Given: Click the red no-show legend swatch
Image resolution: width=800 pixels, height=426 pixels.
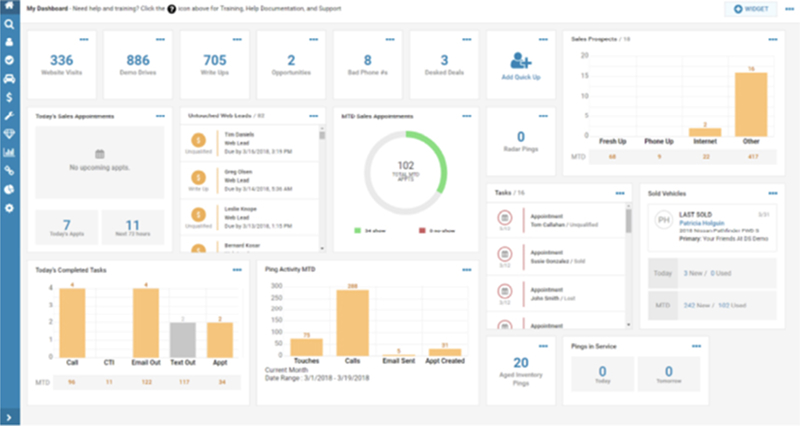Looking at the screenshot, I should click(422, 231).
